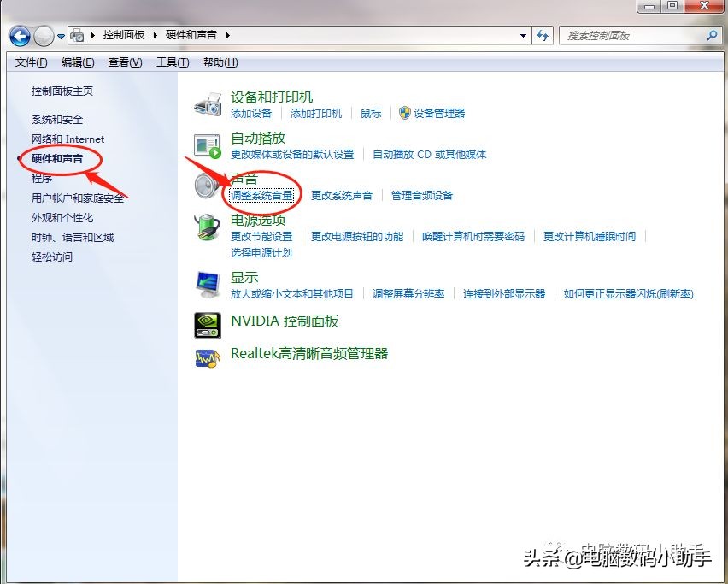The image size is (728, 584).
Task: Click the monitor icon beside 显示
Action: coord(206,283)
